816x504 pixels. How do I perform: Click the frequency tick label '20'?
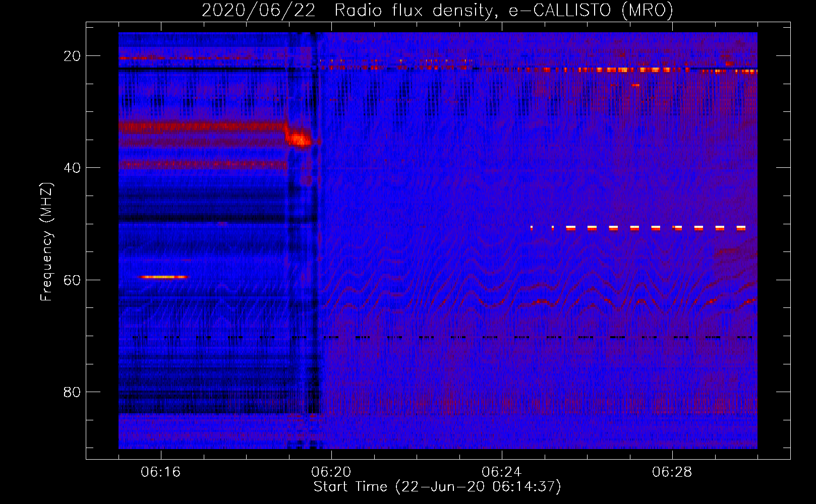click(x=72, y=56)
